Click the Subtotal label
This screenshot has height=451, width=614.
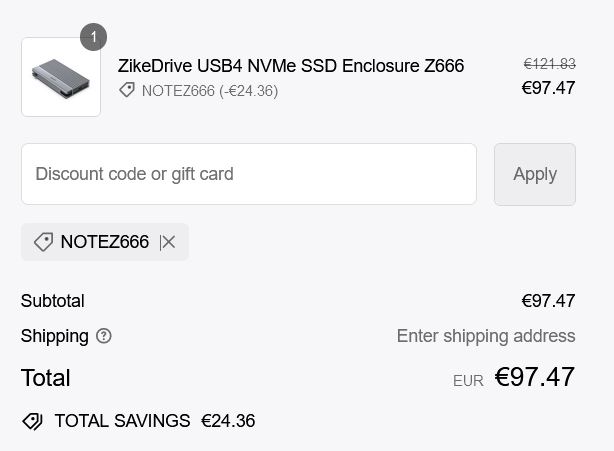(53, 301)
